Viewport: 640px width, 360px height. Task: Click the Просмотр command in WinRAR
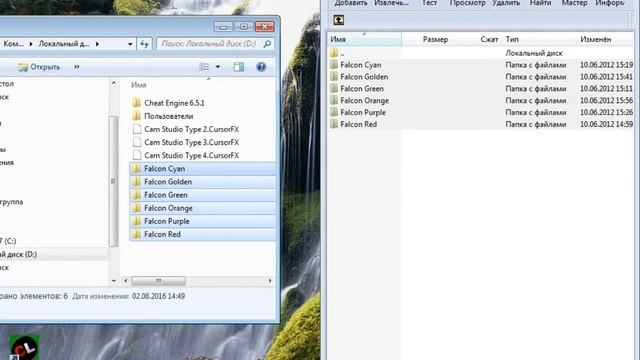pos(467,3)
